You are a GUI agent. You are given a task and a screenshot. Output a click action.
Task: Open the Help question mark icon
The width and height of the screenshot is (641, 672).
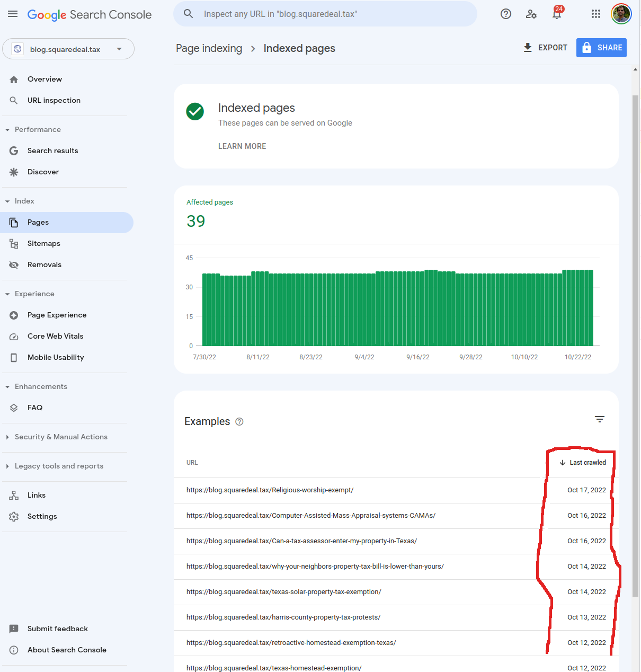(x=506, y=14)
